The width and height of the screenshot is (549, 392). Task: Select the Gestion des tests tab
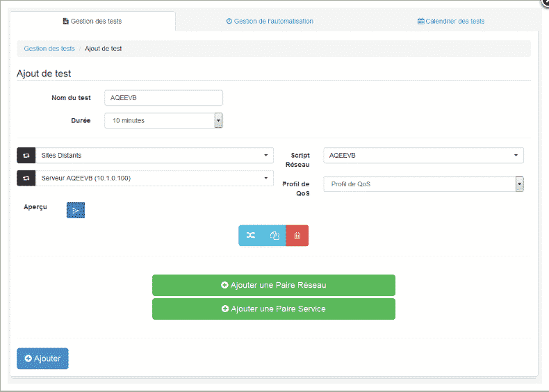[92, 21]
